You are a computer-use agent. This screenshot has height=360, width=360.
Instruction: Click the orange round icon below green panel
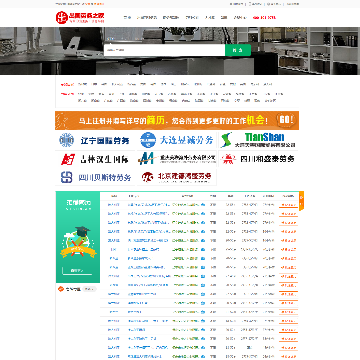click(x=61, y=289)
